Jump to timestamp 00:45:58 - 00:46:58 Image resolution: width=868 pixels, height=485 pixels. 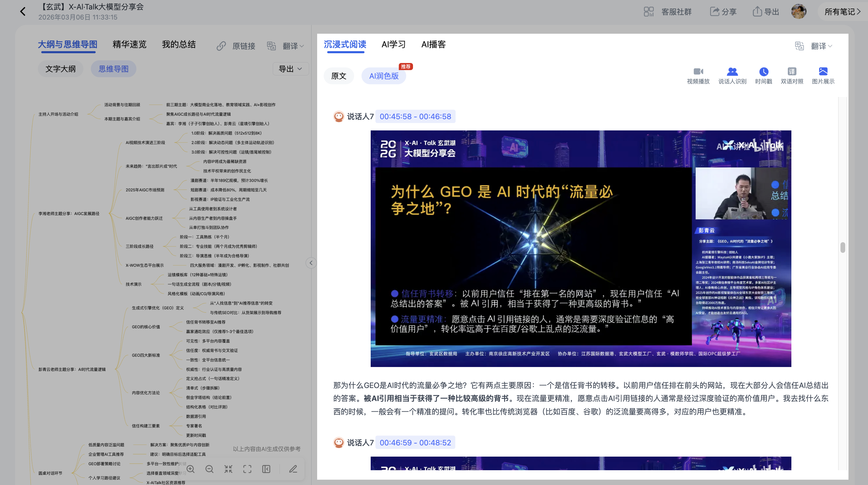click(x=415, y=117)
